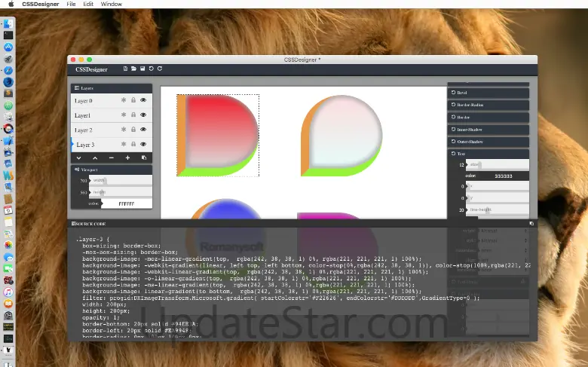Hide Layer 0 with the eye icon
Image resolution: width=588 pixels, height=367 pixels.
(x=143, y=100)
